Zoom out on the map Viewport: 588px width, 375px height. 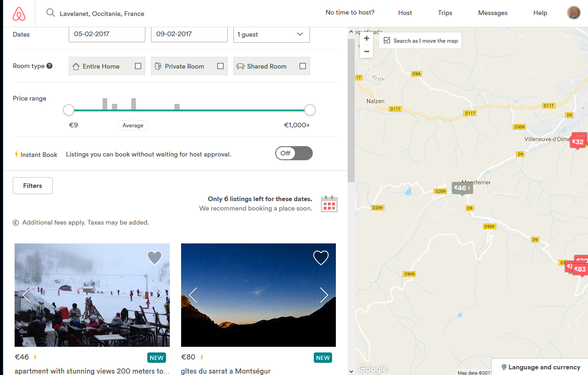pos(366,51)
